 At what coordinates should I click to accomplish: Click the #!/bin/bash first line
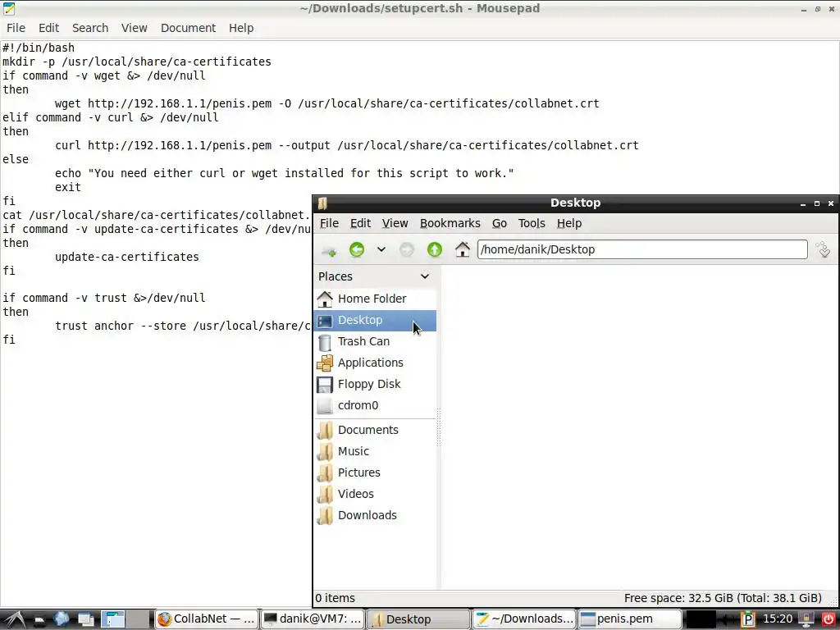pos(39,48)
